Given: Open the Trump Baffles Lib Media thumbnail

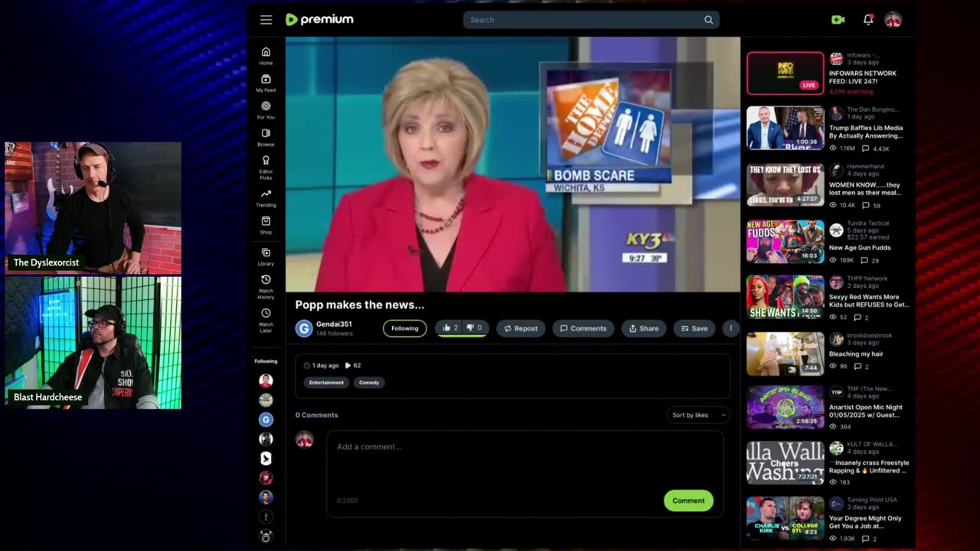Looking at the screenshot, I should [786, 128].
